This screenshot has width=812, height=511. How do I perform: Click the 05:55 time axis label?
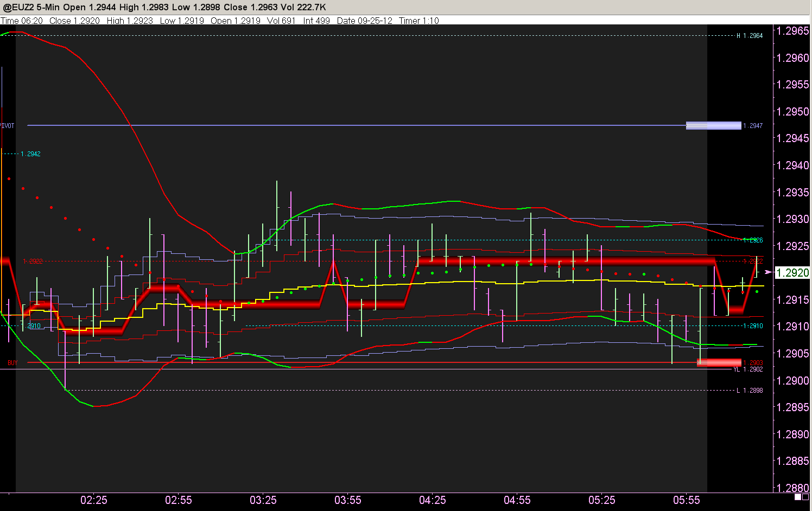click(x=687, y=500)
